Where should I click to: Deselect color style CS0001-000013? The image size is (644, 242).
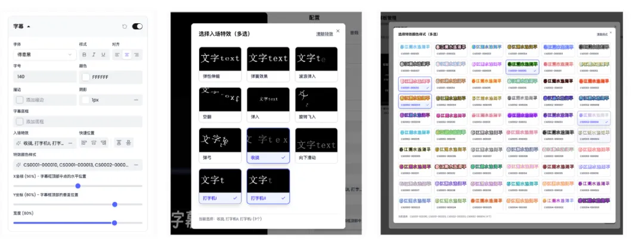(415, 84)
